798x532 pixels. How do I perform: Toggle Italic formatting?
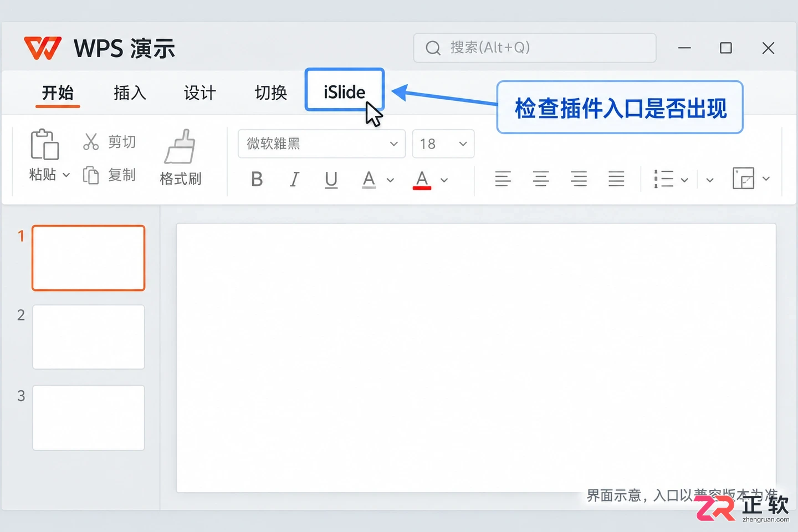[294, 179]
